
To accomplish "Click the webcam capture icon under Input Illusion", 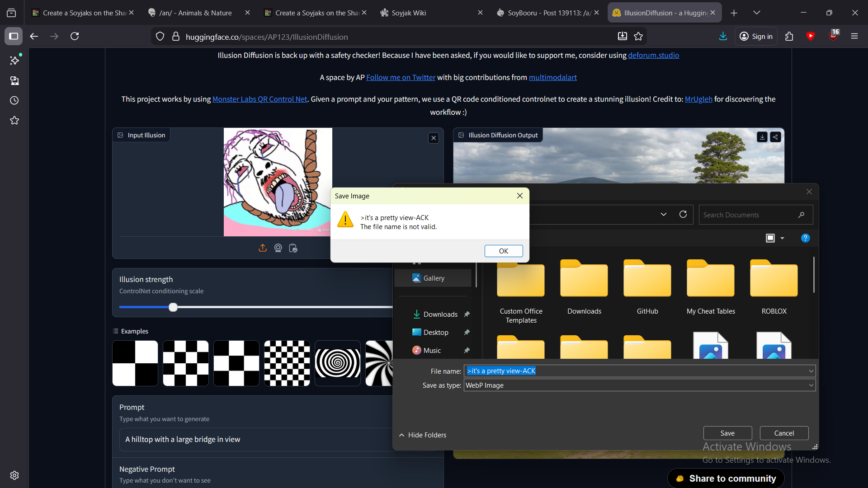I will [278, 248].
